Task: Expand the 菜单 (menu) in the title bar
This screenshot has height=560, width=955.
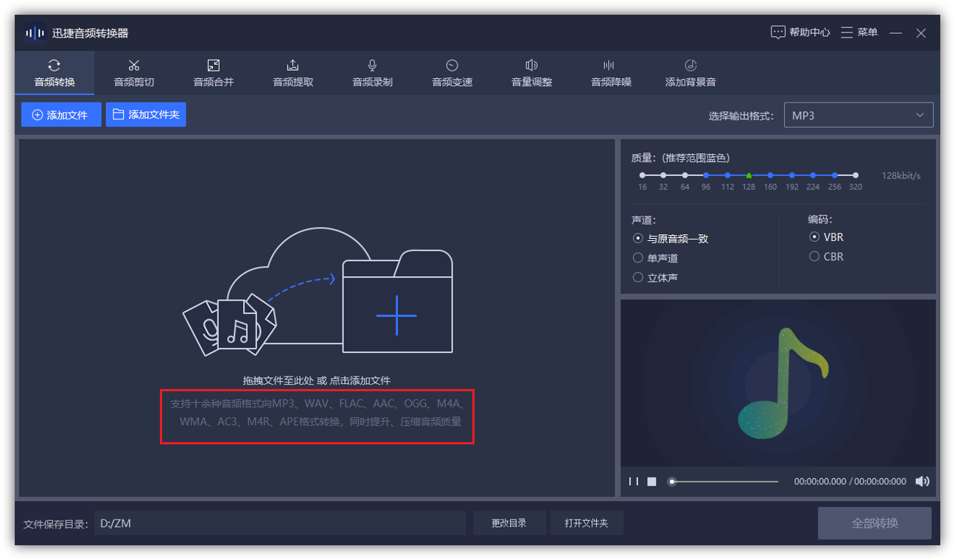Action: point(858,32)
